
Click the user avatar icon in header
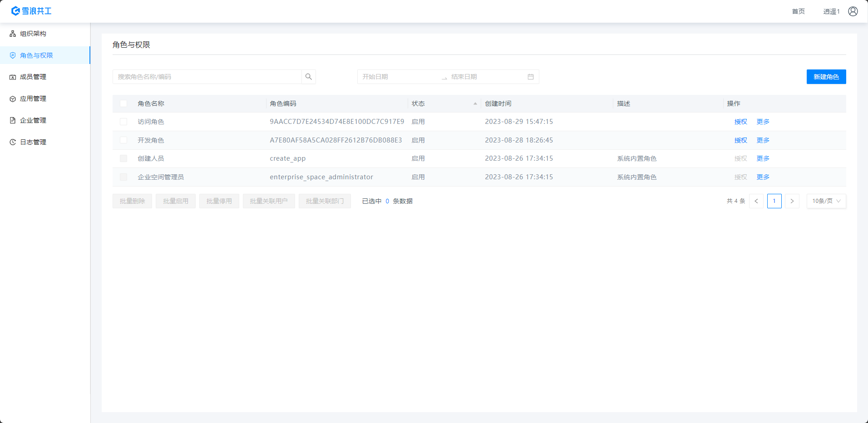coord(853,11)
